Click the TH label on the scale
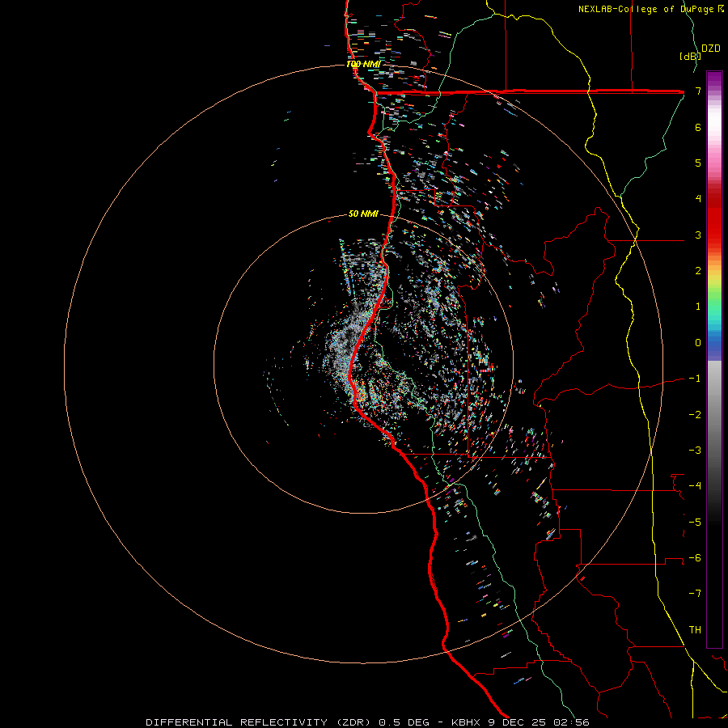728x728 pixels. click(x=695, y=629)
